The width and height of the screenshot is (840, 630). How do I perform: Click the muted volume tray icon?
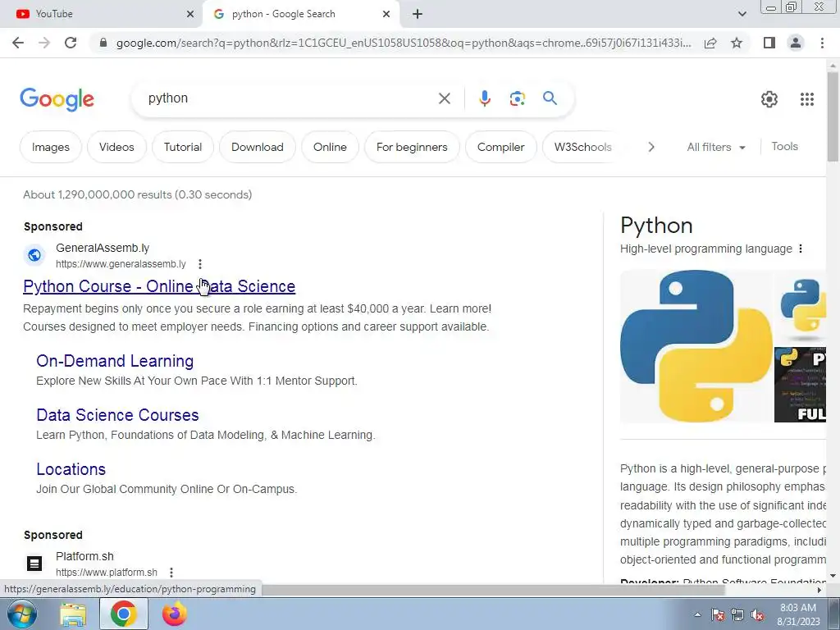point(757,615)
